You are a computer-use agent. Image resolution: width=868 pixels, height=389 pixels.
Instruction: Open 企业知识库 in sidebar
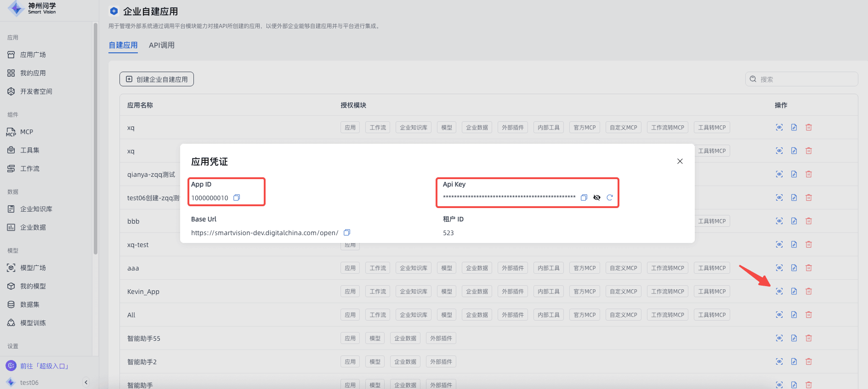click(36, 209)
